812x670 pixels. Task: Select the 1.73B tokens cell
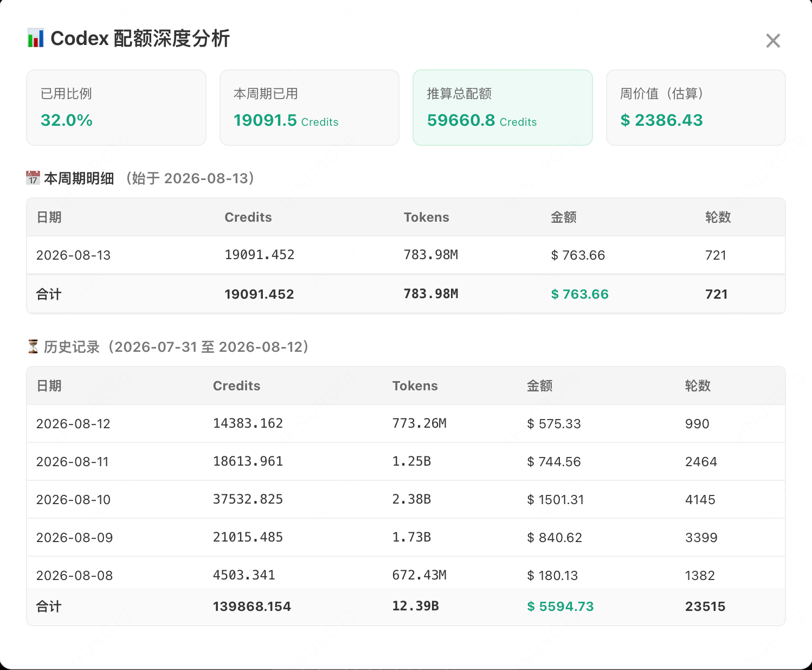pos(412,537)
